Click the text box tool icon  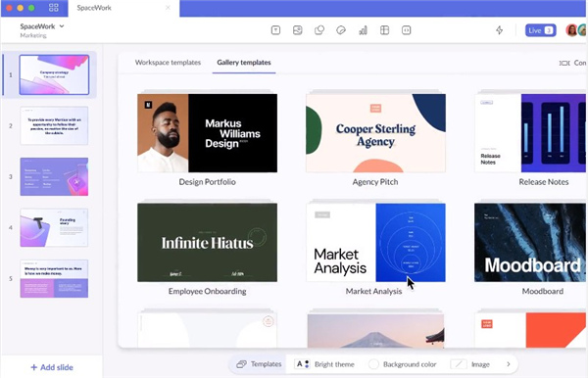[275, 30]
